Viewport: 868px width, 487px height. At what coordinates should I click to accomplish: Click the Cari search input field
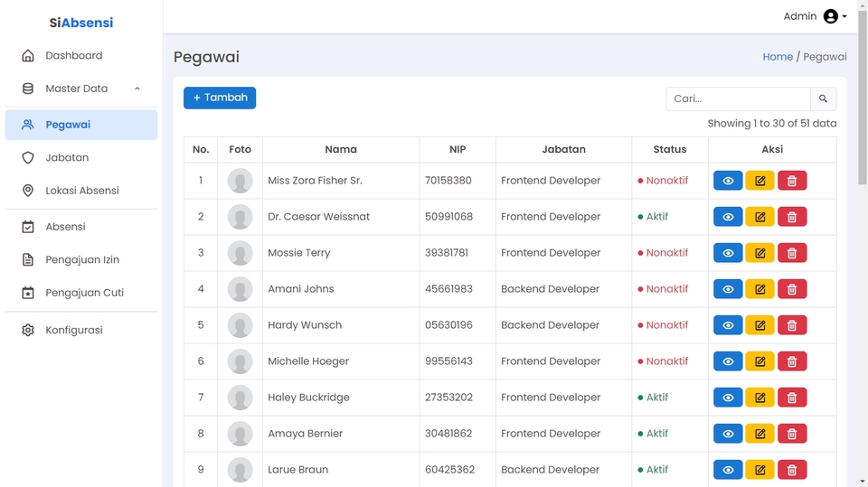[x=738, y=98]
